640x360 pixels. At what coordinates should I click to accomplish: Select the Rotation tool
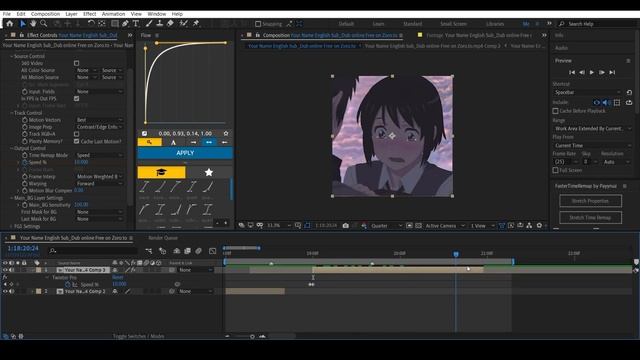pos(91,24)
